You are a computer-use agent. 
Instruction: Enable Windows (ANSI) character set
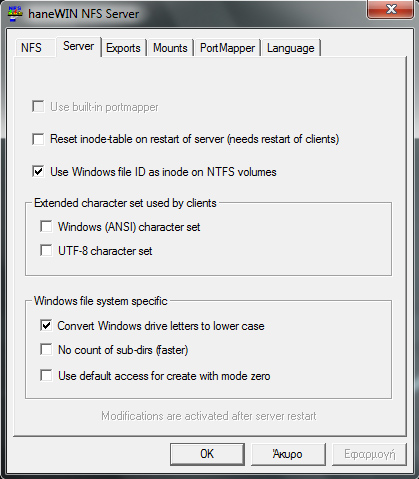tap(46, 227)
